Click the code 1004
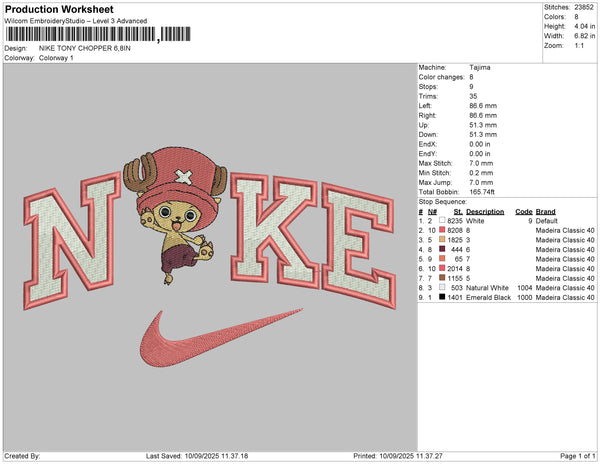The image size is (600, 464). (525, 288)
